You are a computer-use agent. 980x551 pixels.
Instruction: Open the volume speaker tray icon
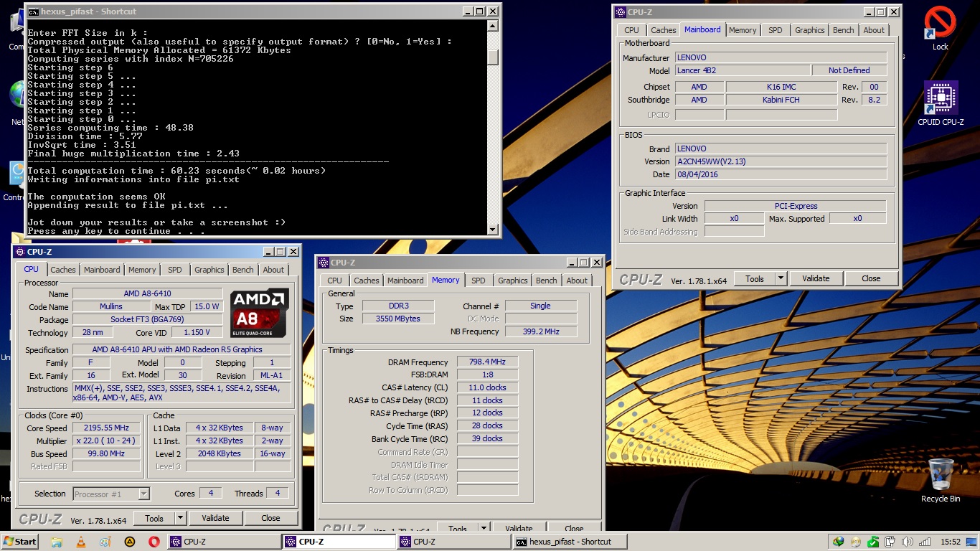908,542
